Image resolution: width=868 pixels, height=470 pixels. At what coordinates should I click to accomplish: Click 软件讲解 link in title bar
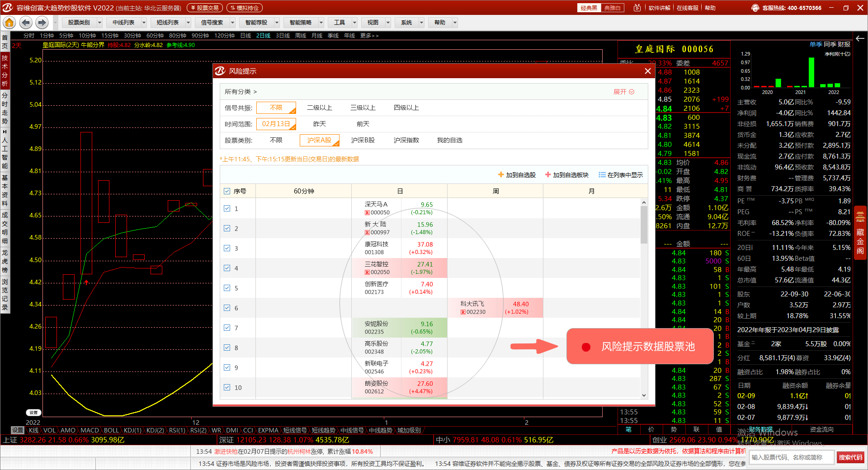pos(659,8)
